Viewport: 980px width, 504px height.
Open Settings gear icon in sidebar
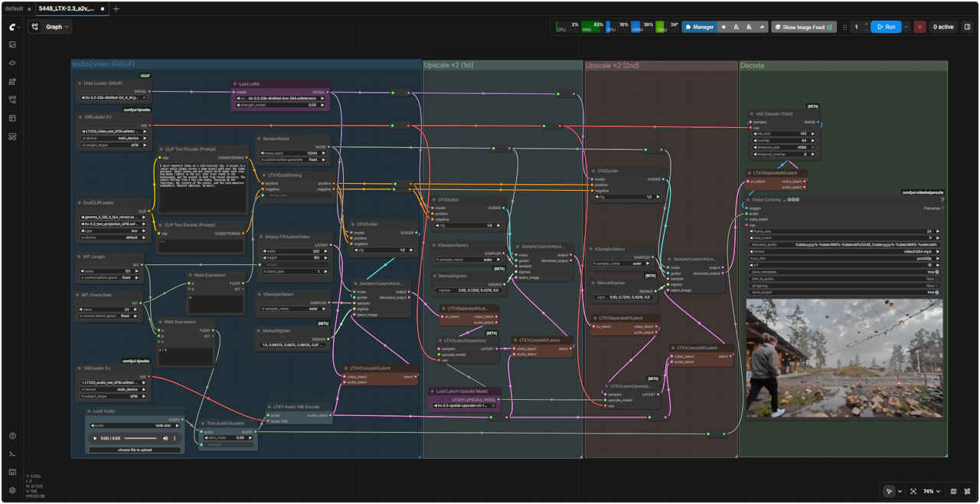(12, 490)
